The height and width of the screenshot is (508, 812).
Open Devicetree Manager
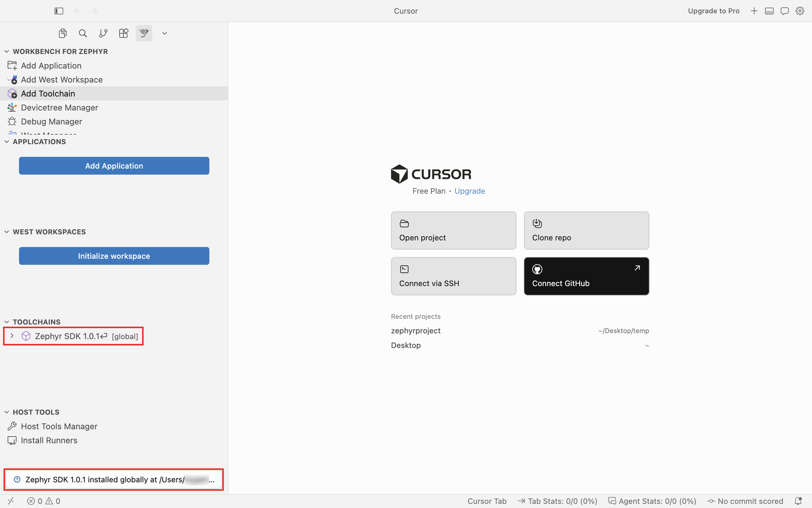point(114,108)
